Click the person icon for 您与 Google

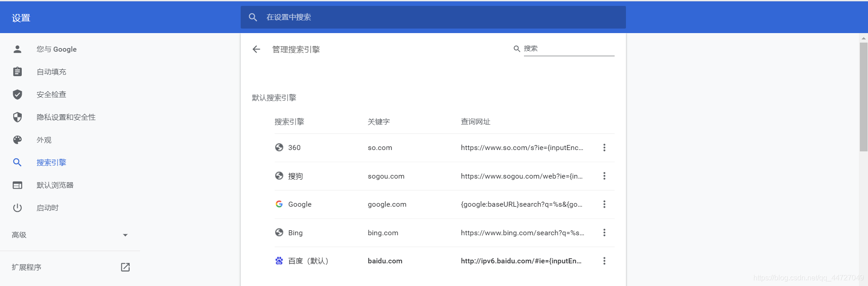[x=17, y=49]
